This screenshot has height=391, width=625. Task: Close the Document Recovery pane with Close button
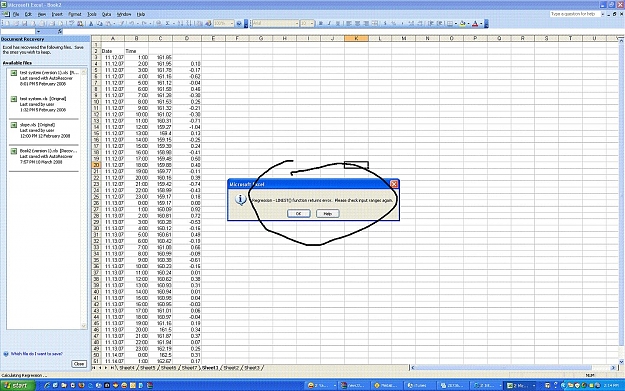(x=79, y=363)
